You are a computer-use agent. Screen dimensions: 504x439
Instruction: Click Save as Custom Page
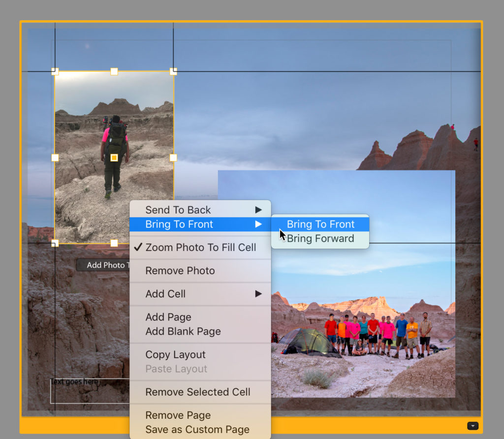click(x=197, y=430)
